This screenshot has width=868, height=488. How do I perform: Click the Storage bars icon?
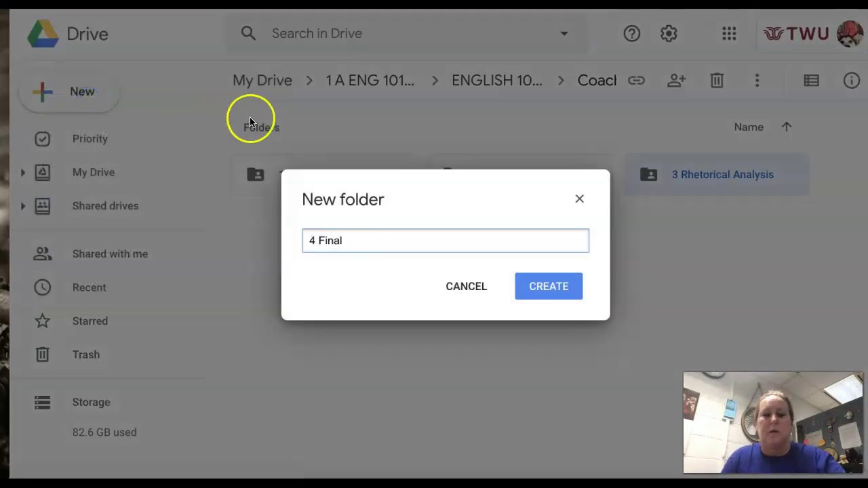[x=42, y=403]
